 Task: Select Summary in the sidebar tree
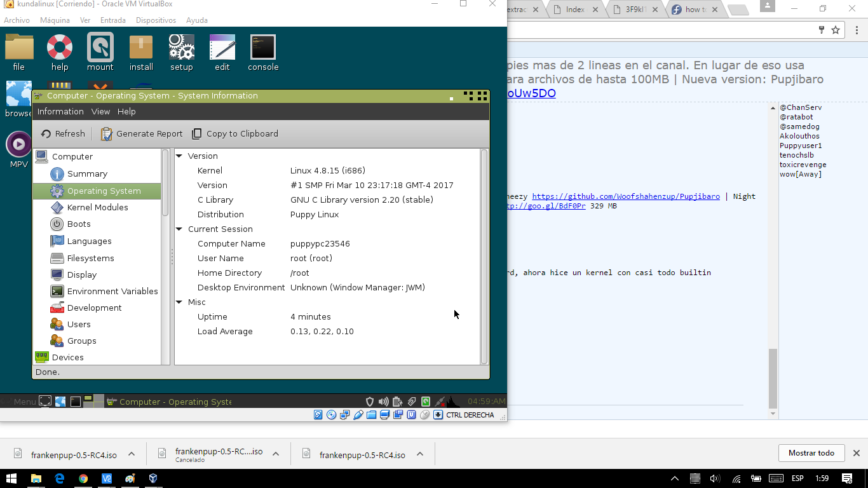click(87, 173)
